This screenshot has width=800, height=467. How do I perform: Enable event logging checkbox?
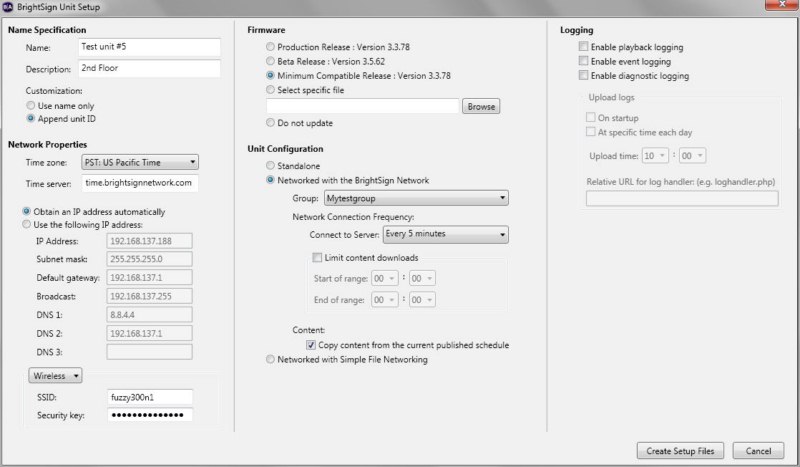tap(584, 61)
